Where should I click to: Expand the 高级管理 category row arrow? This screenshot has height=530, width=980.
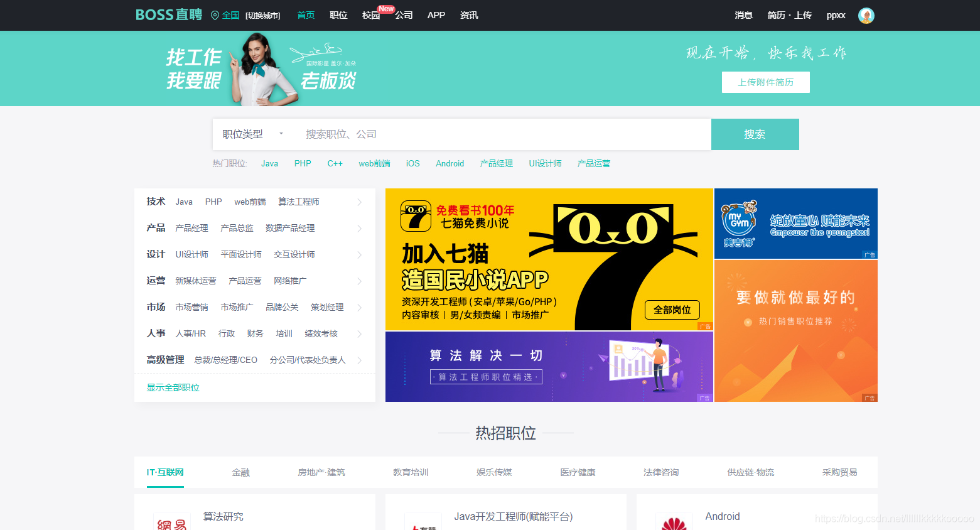click(360, 360)
